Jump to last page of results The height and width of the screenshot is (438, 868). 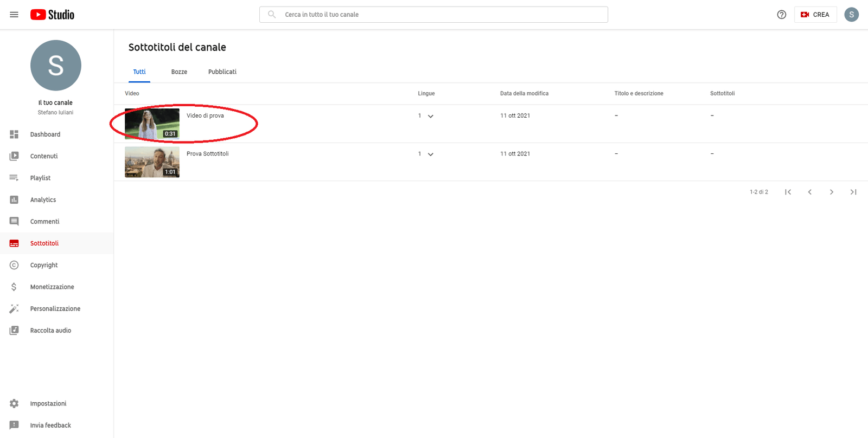(853, 192)
